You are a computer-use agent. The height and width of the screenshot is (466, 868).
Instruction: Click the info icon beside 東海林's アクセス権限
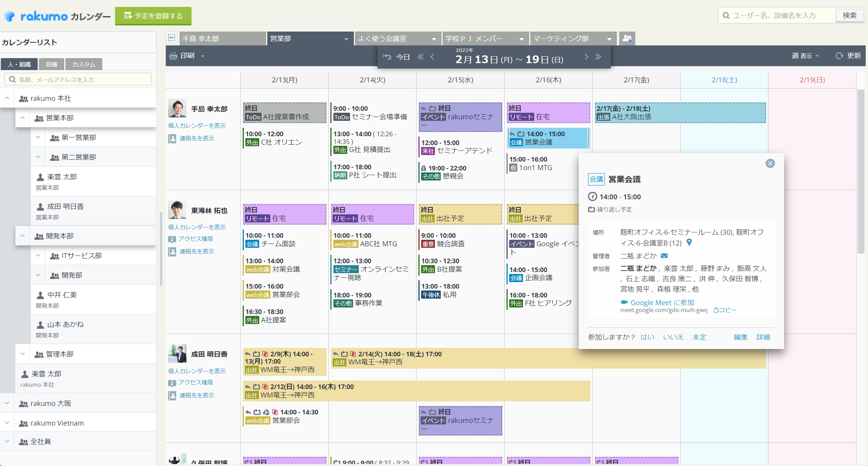[172, 239]
